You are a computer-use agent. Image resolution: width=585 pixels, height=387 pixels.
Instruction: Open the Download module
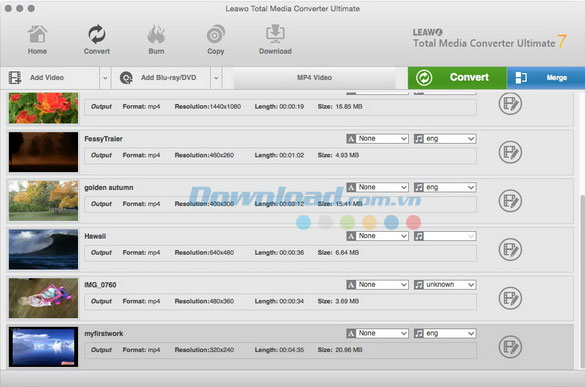[275, 40]
